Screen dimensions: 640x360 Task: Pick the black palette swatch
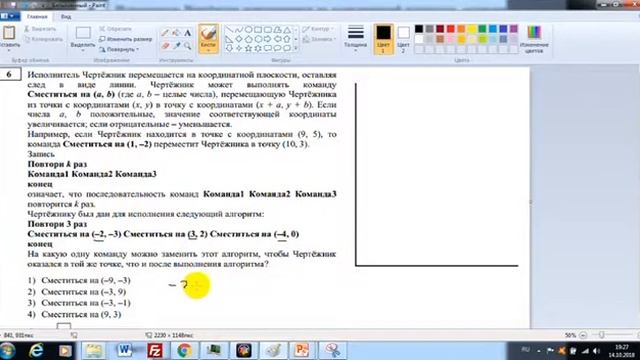(419, 29)
